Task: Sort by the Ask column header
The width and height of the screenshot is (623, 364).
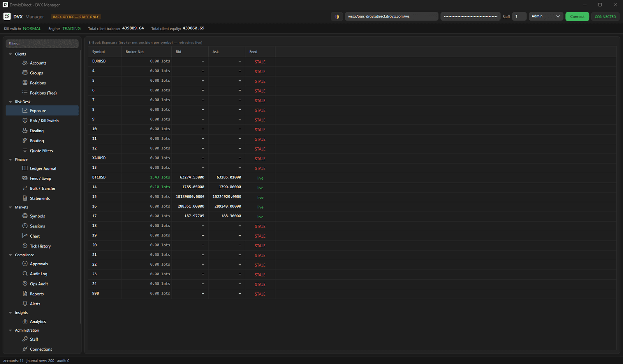Action: point(227,52)
